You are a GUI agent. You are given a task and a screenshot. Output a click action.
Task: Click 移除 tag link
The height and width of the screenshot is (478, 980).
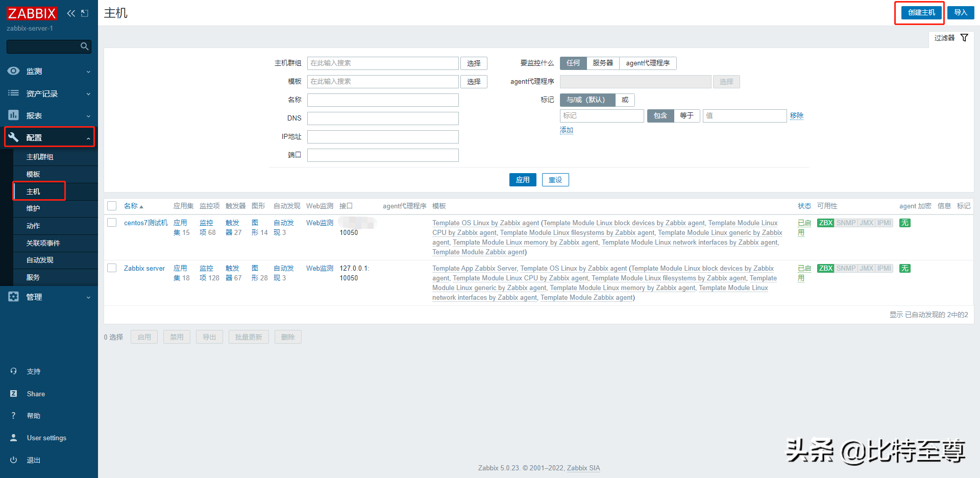tap(797, 116)
